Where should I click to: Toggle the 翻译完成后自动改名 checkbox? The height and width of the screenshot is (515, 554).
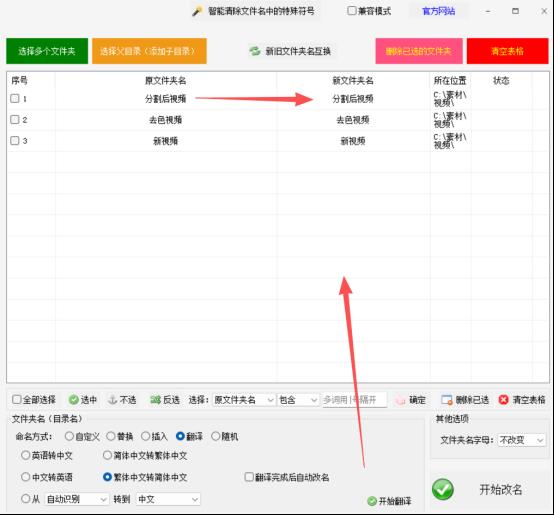click(x=249, y=477)
